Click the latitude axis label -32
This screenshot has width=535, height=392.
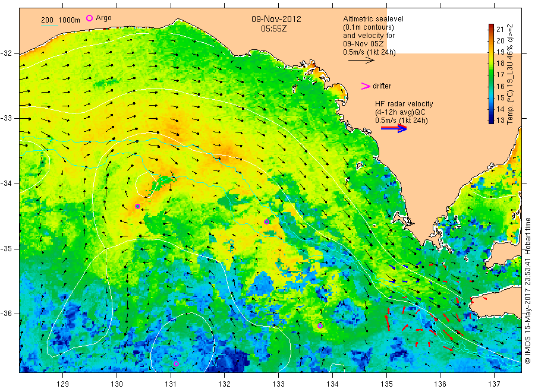tap(6, 53)
